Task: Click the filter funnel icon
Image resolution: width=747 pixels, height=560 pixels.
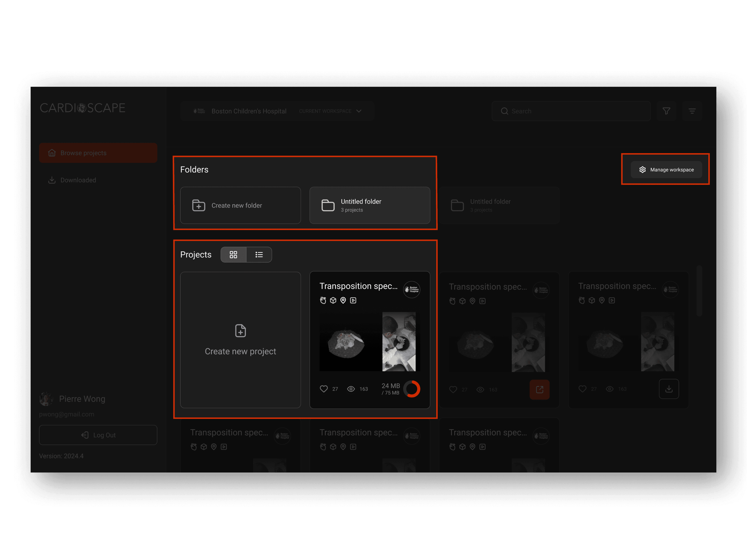Action: click(x=666, y=111)
